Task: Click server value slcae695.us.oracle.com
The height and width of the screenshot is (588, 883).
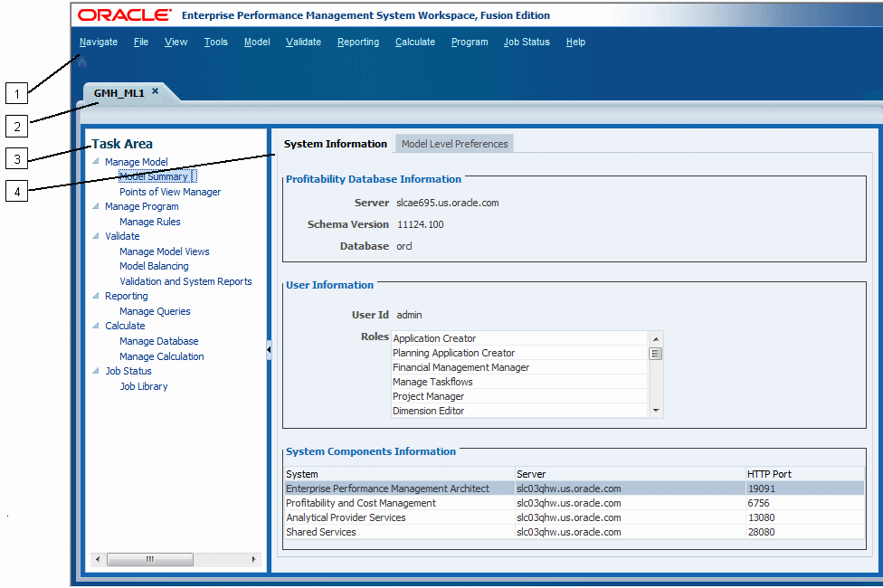Action: pos(448,203)
